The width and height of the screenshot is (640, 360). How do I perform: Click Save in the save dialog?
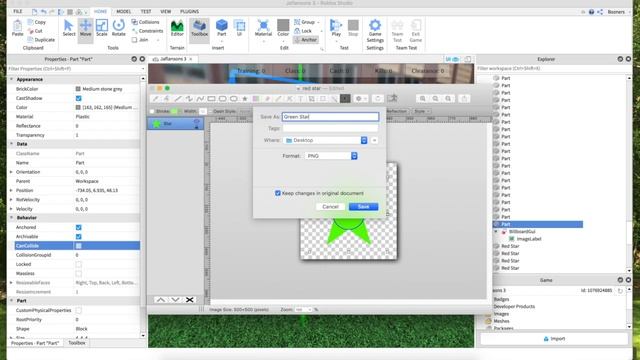click(363, 207)
